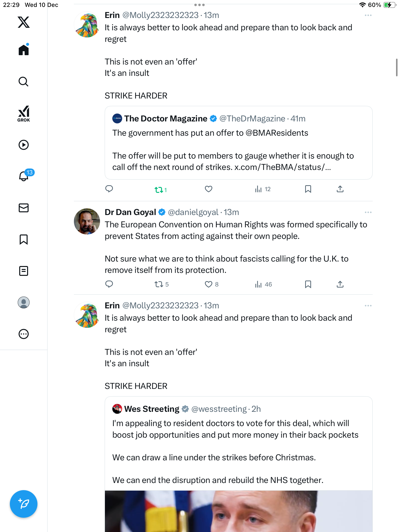
Task: Click the timeline scrollbar handle
Action: (x=396, y=67)
